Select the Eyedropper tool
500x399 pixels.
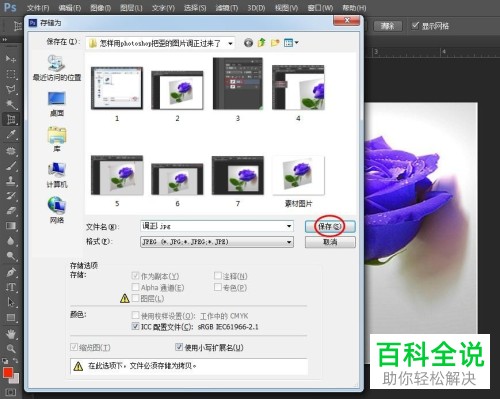(x=11, y=135)
